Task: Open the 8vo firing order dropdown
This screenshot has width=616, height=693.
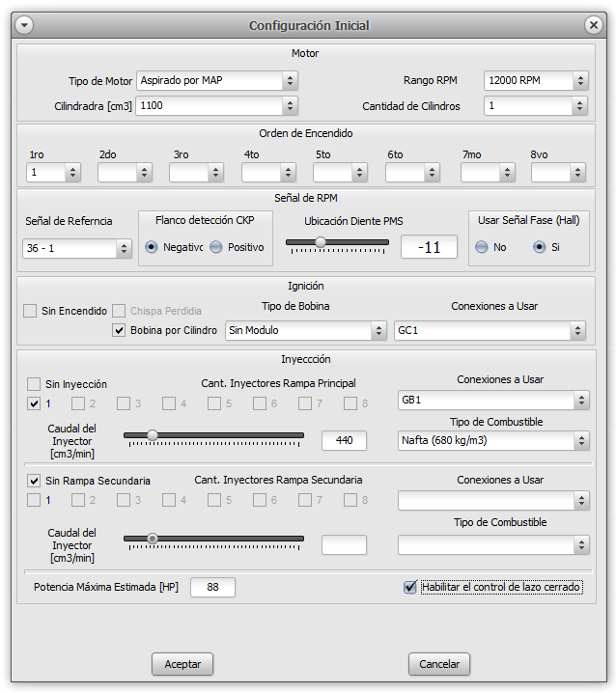Action: click(558, 173)
